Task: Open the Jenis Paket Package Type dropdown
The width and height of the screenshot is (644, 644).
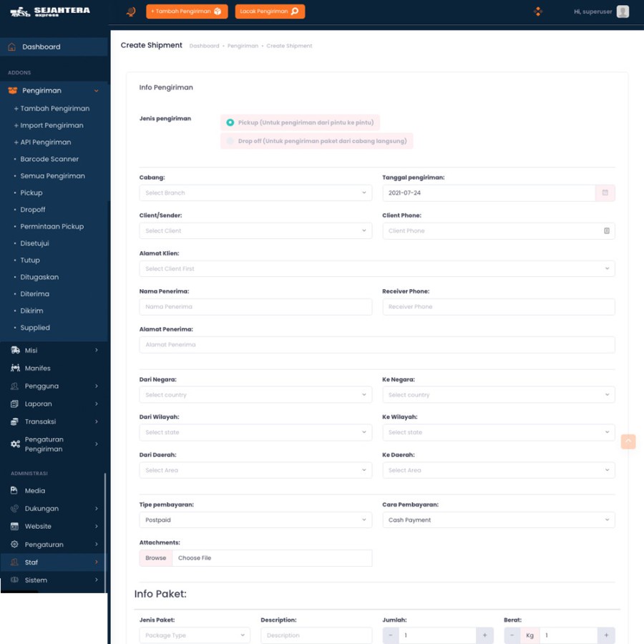Action: click(195, 635)
